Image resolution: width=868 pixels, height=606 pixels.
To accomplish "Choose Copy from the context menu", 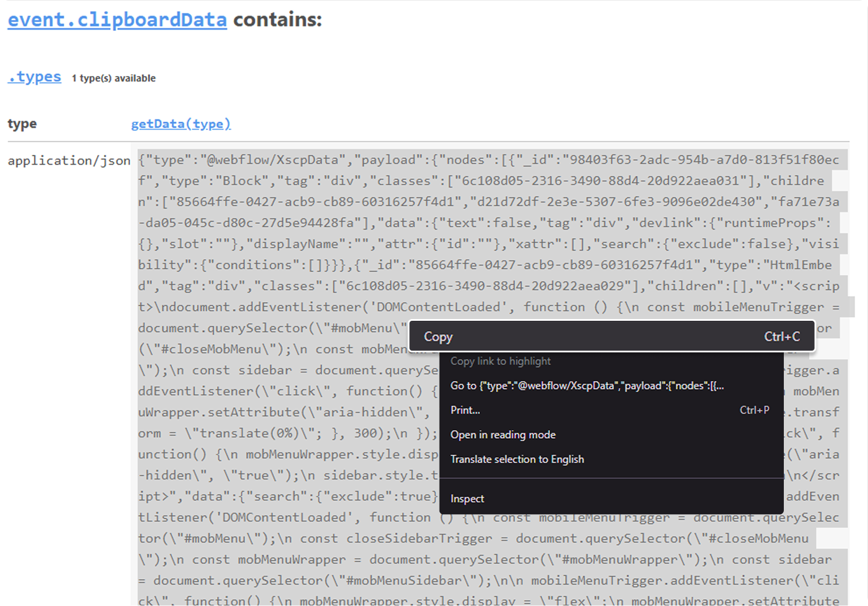I will pos(611,337).
